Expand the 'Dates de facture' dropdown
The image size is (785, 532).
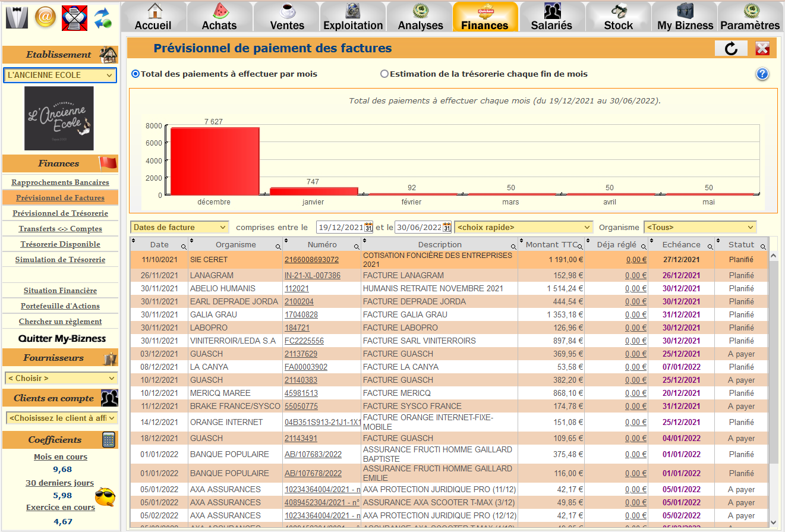[179, 228]
